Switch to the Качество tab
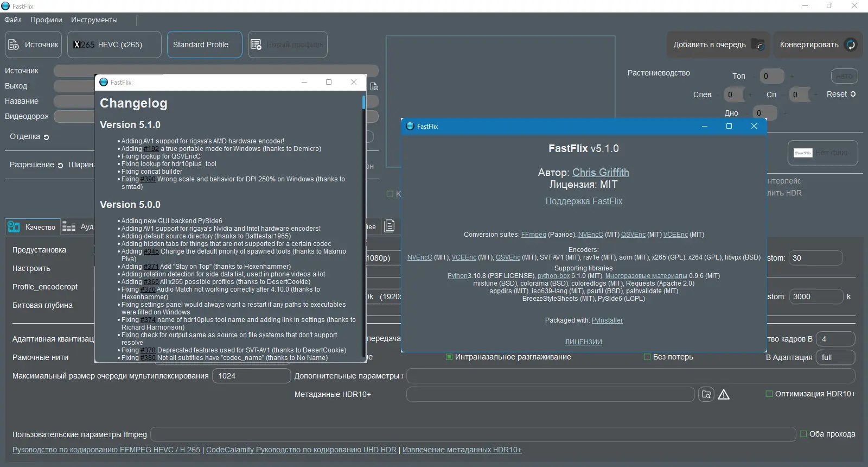This screenshot has width=868, height=467. 32,227
